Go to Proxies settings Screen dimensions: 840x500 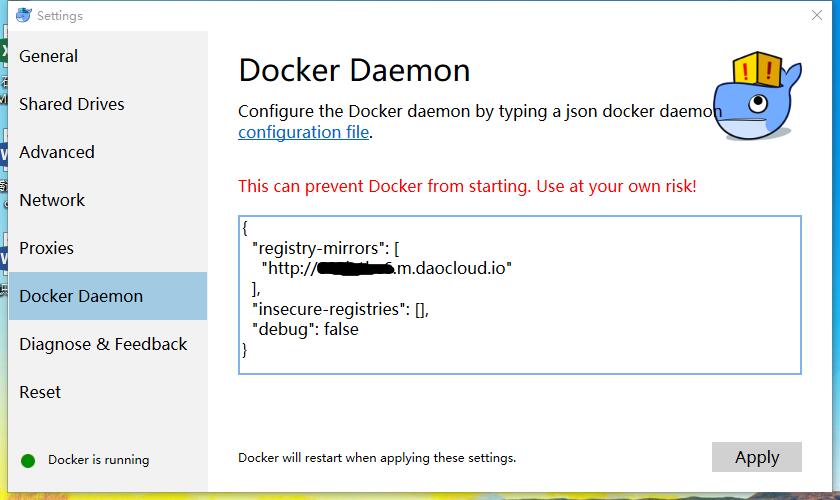[x=108, y=248]
